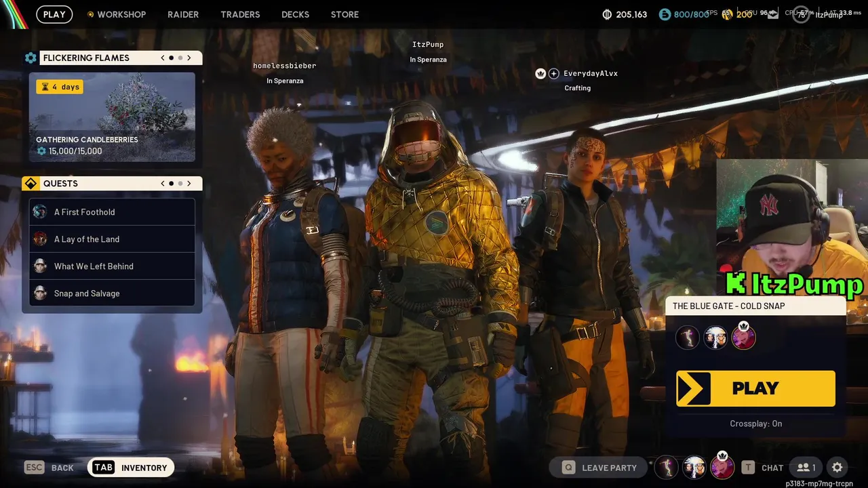Switch to the Raider tab
The image size is (868, 488).
click(183, 14)
